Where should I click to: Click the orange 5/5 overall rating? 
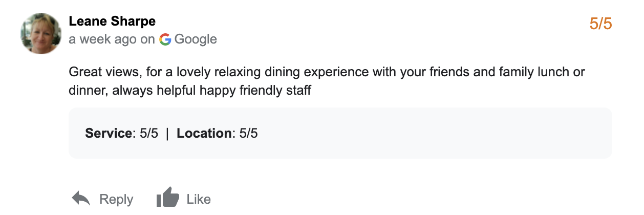[x=600, y=24]
